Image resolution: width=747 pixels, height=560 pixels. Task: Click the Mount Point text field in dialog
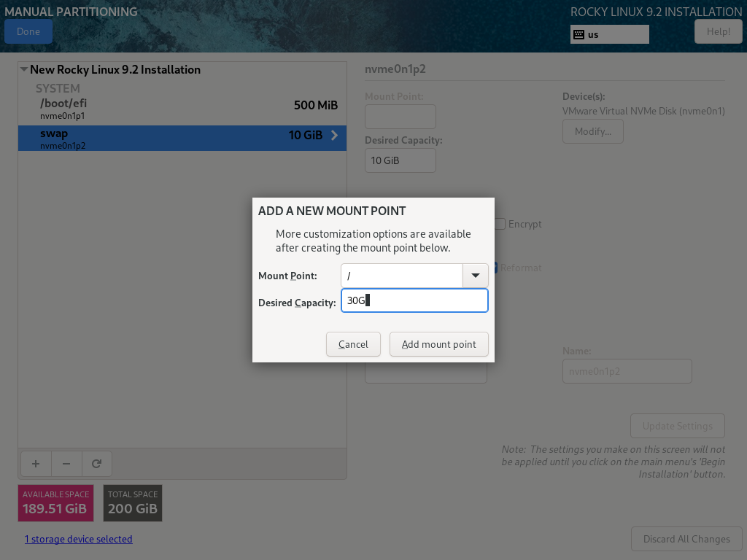tap(402, 276)
